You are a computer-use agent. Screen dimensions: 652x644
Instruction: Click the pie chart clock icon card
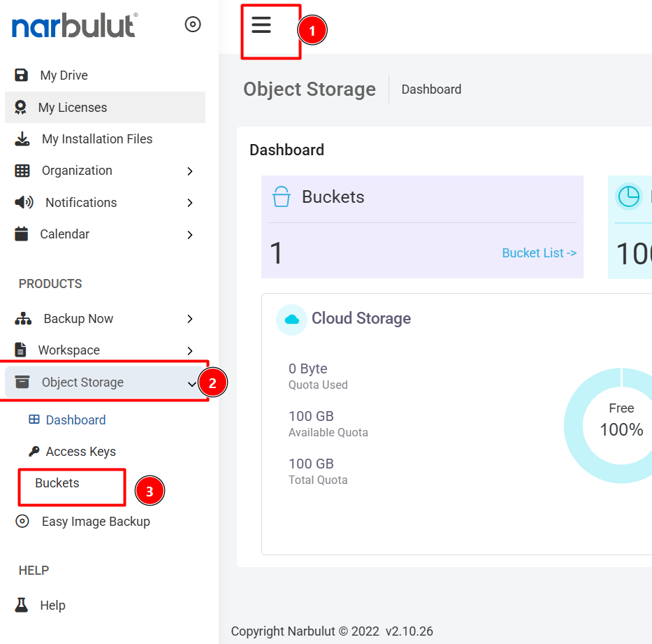(x=629, y=196)
